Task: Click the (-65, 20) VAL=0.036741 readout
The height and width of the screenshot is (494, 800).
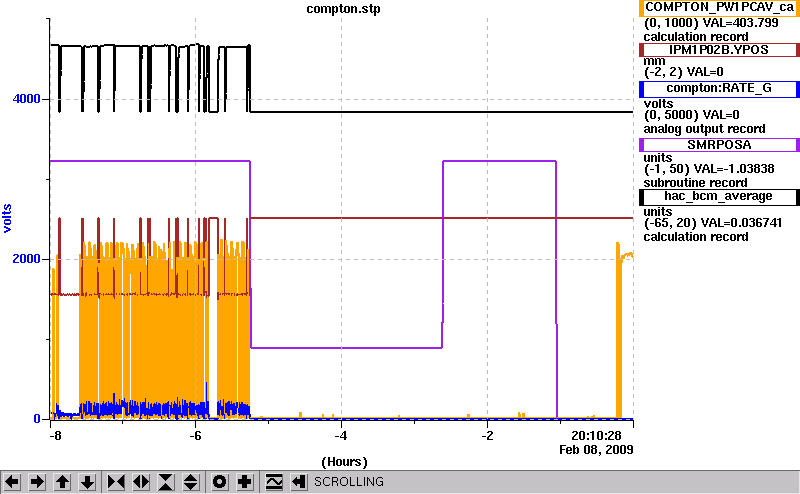Action: [713, 223]
